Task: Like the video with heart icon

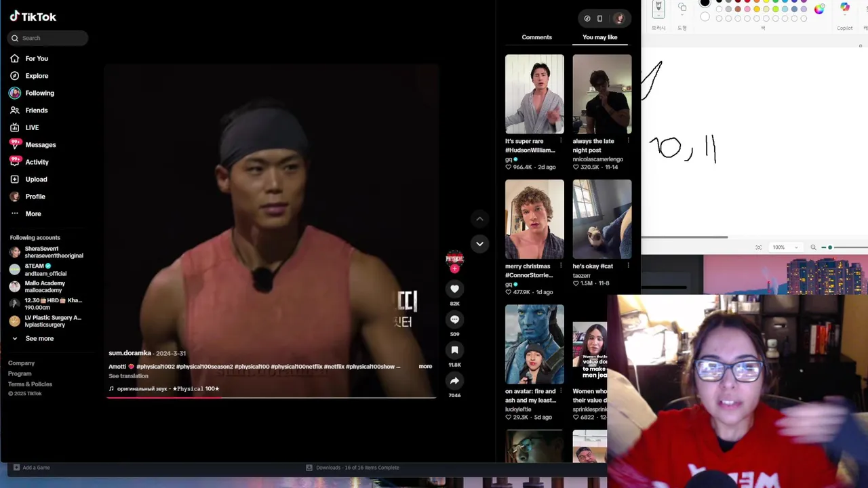Action: click(x=454, y=289)
